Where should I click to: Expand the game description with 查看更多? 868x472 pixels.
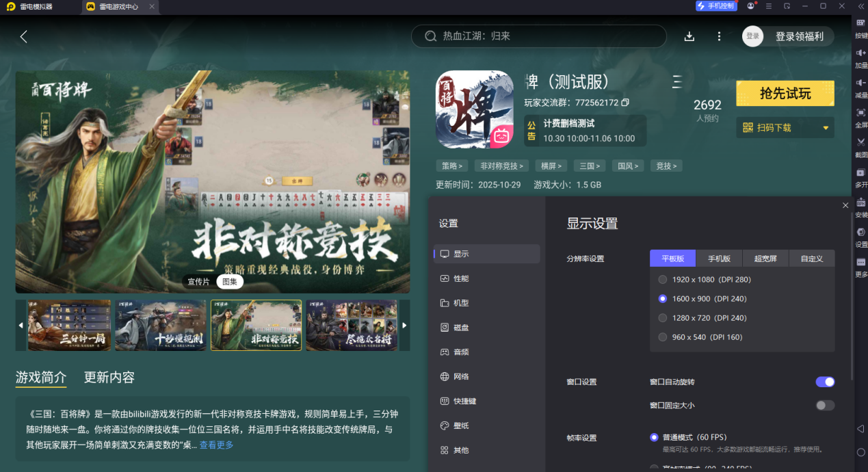tap(215, 443)
